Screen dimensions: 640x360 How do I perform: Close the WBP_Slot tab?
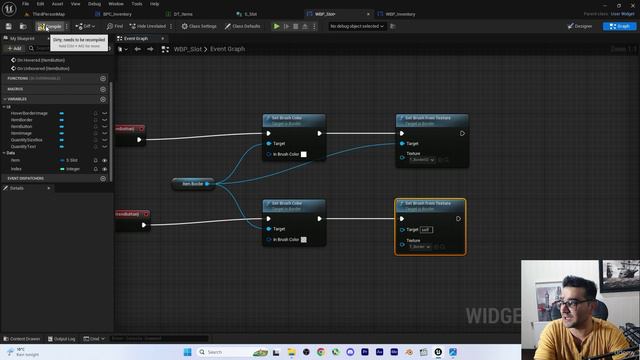[x=368, y=14]
